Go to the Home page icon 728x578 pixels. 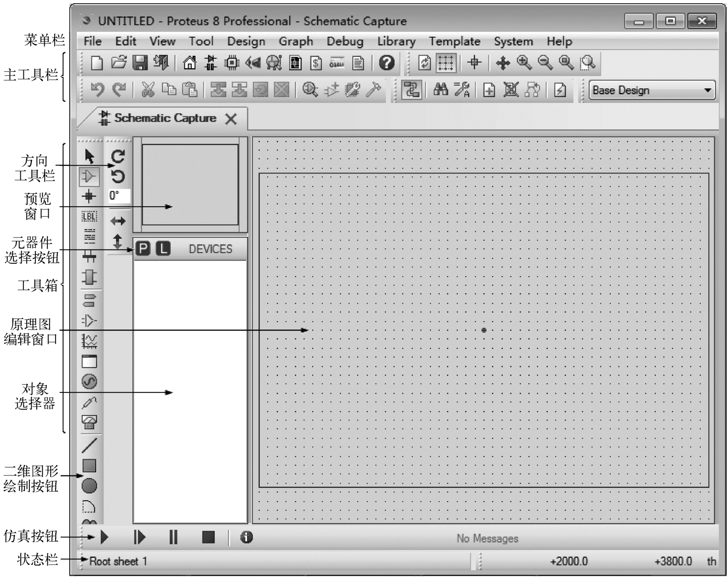click(189, 63)
